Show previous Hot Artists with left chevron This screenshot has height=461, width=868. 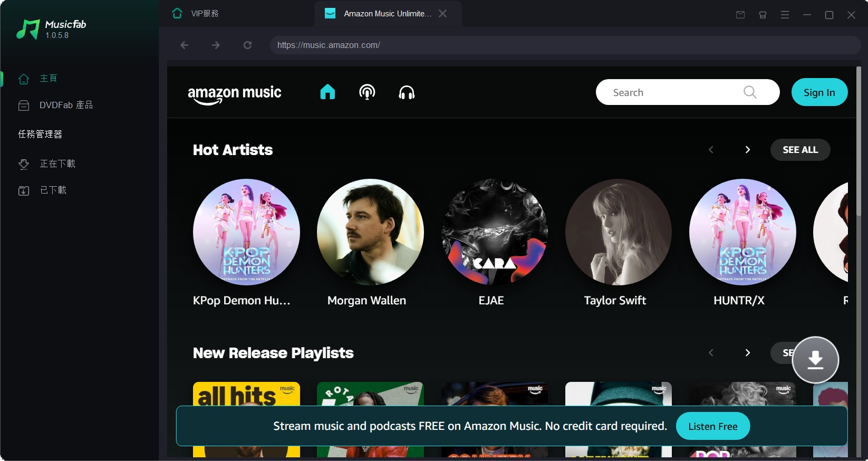click(711, 150)
